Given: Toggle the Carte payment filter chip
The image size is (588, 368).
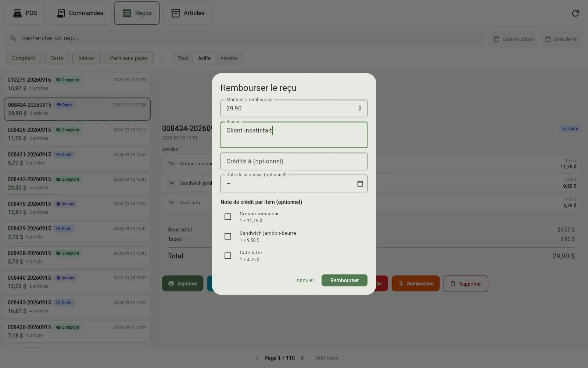Looking at the screenshot, I should (x=57, y=58).
